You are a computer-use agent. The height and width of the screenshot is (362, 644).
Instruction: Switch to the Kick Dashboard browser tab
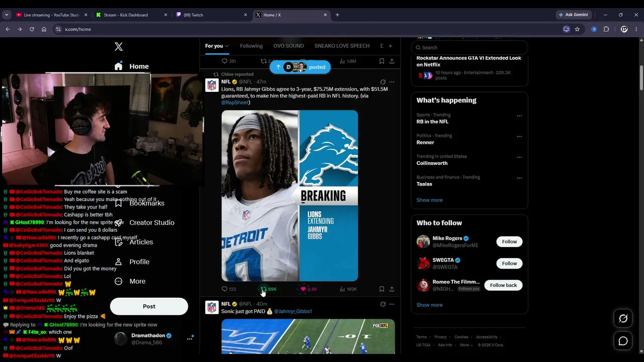131,15
